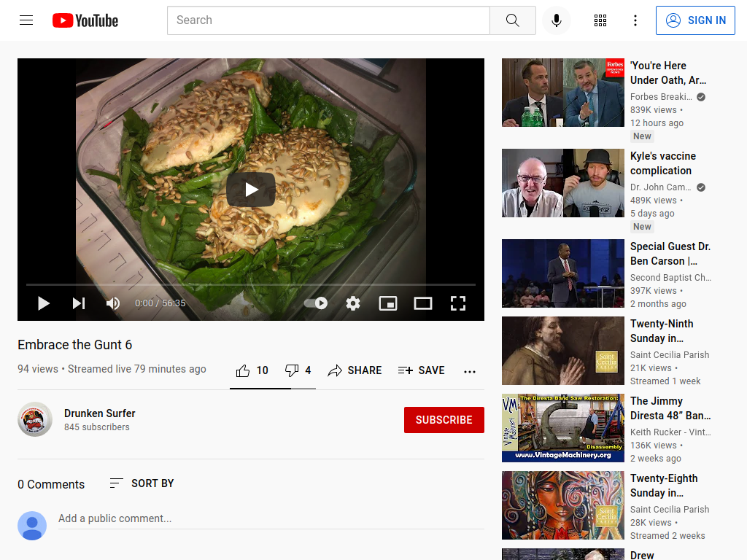747x560 pixels.
Task: Open Drunken Surfer channel avatar
Action: (x=35, y=419)
